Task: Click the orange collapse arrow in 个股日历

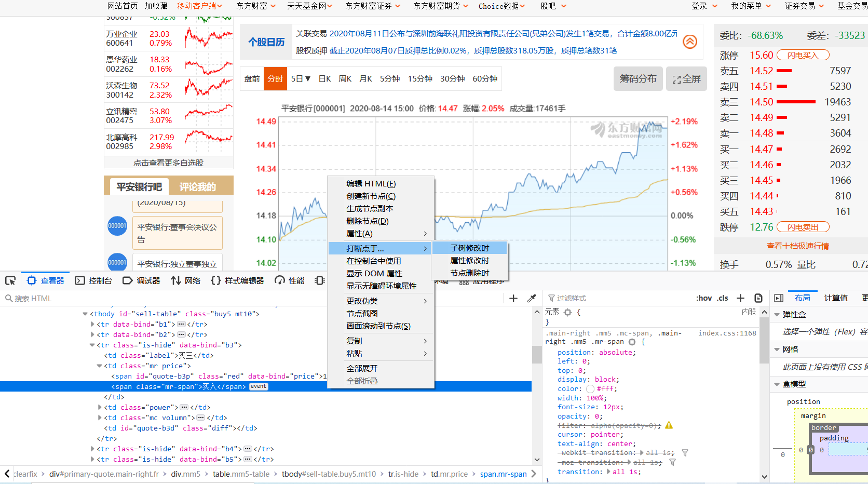Action: click(690, 42)
